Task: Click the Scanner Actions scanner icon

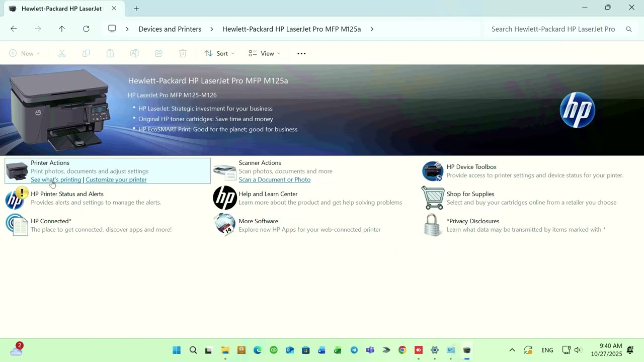Action: [x=224, y=171]
